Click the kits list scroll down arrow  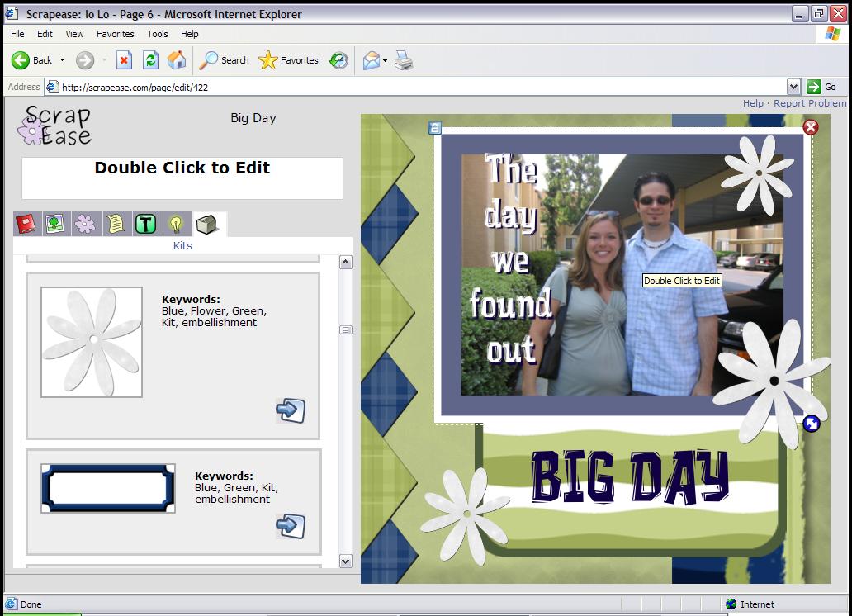coord(346,561)
